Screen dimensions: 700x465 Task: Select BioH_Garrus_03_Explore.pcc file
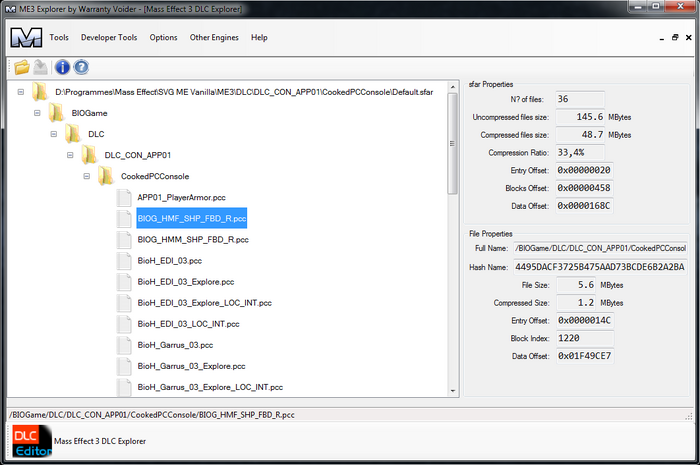[x=191, y=366]
